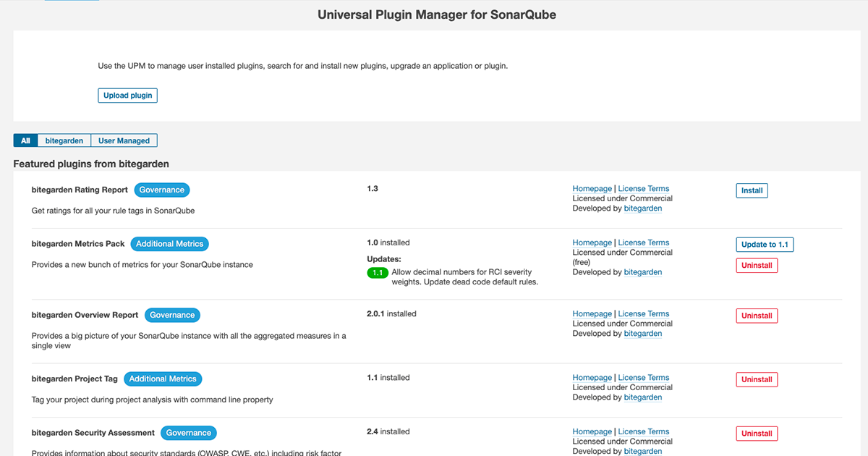Viewport: 868px width, 456px height.
Task: Open Homepage link for Overview Report
Action: [592, 314]
